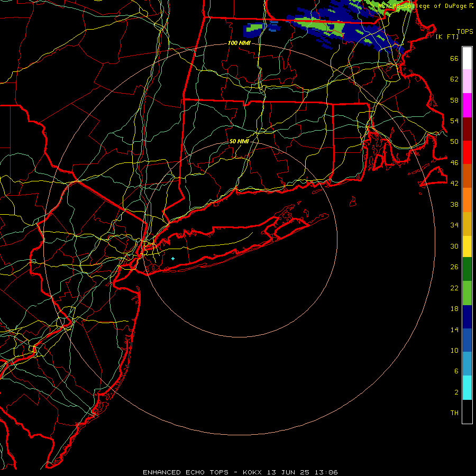476x476 pixels.
Task: Click the "TH" threshold legend label
Action: pyautogui.click(x=454, y=413)
